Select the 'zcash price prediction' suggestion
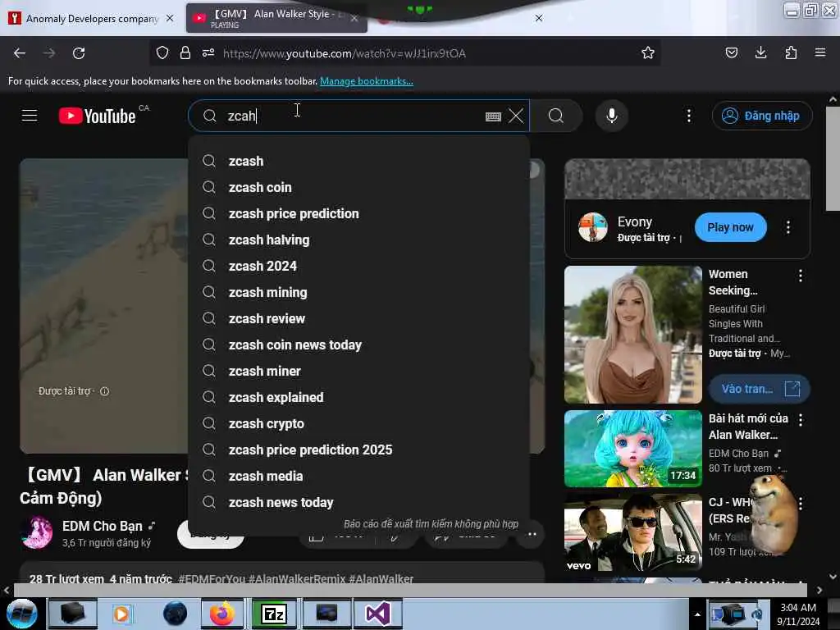This screenshot has width=840, height=630. 359,214
